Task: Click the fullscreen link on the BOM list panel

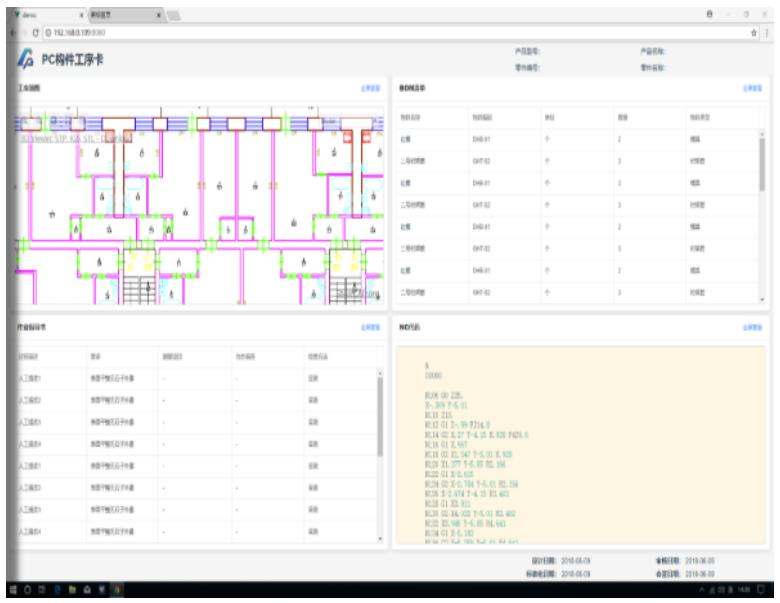Action: click(x=751, y=88)
